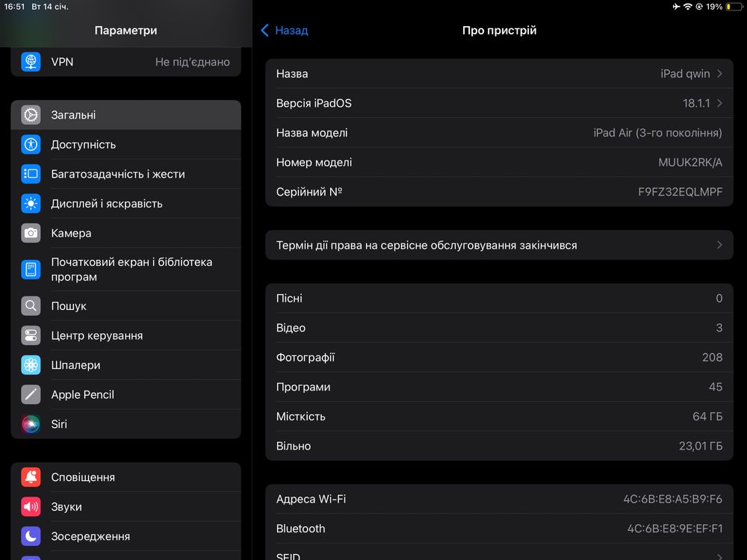Go back via Назад link
The image size is (747, 560).
point(291,31)
